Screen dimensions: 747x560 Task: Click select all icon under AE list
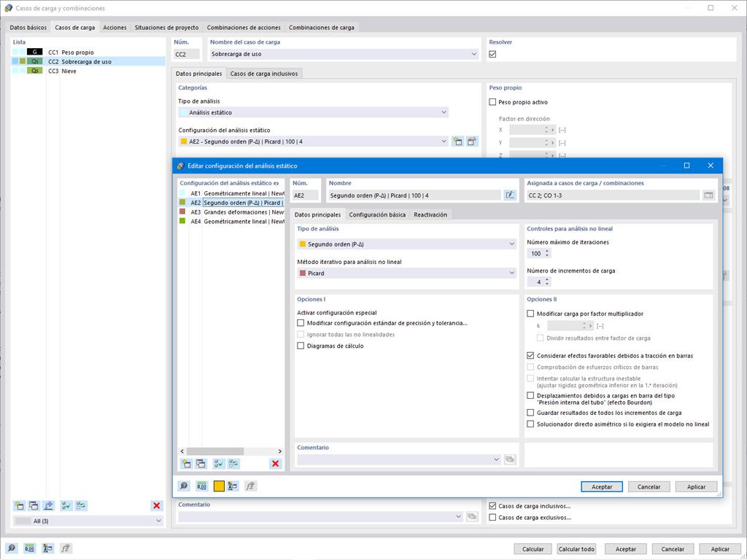point(219,464)
